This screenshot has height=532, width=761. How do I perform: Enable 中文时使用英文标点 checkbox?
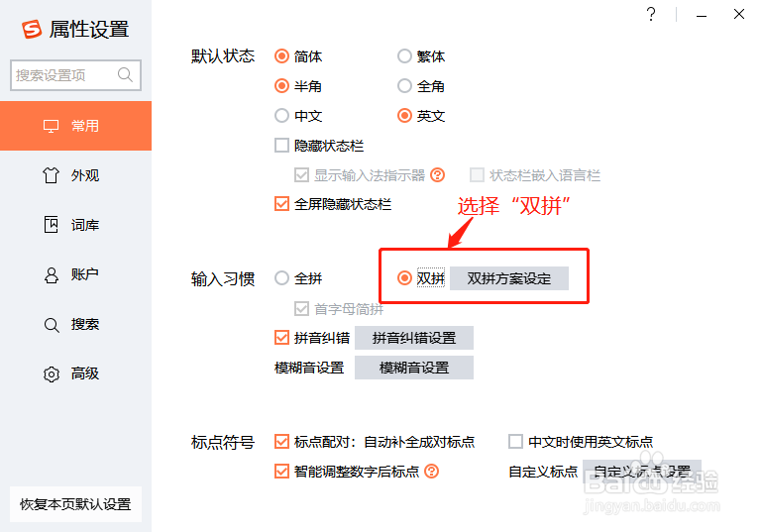(515, 441)
